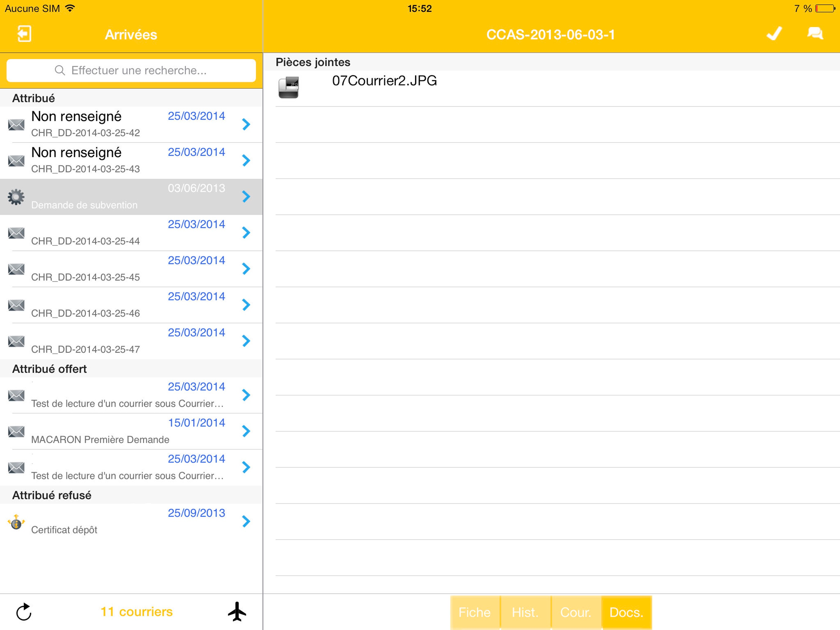This screenshot has width=840, height=630.
Task: Tap the logout icon beside Arrivées
Action: [24, 34]
